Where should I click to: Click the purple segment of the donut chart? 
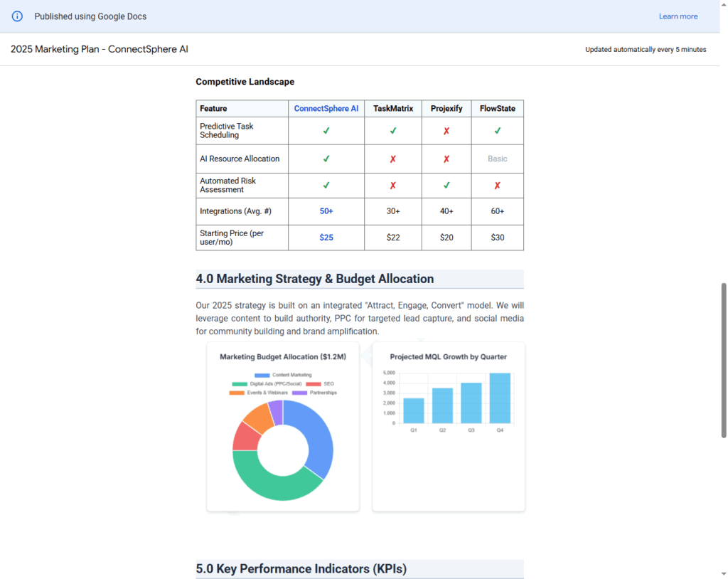pyautogui.click(x=277, y=412)
